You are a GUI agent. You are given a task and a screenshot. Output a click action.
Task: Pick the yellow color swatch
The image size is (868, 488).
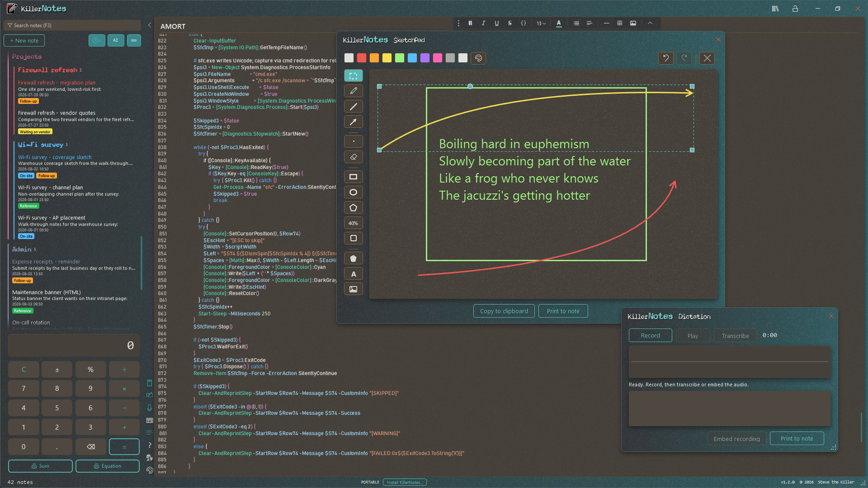pos(387,58)
